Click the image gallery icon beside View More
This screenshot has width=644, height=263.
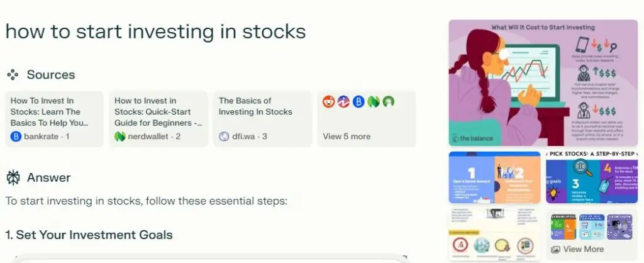(555, 249)
